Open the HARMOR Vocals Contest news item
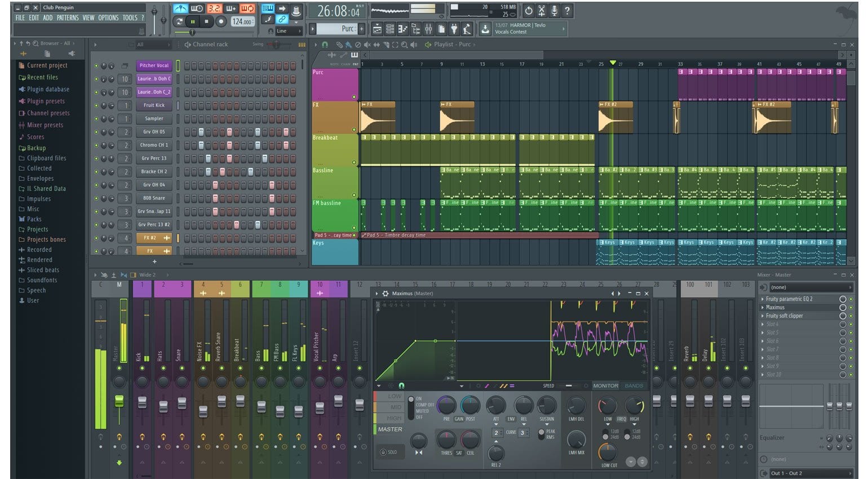This screenshot has height=479, width=868. point(522,28)
